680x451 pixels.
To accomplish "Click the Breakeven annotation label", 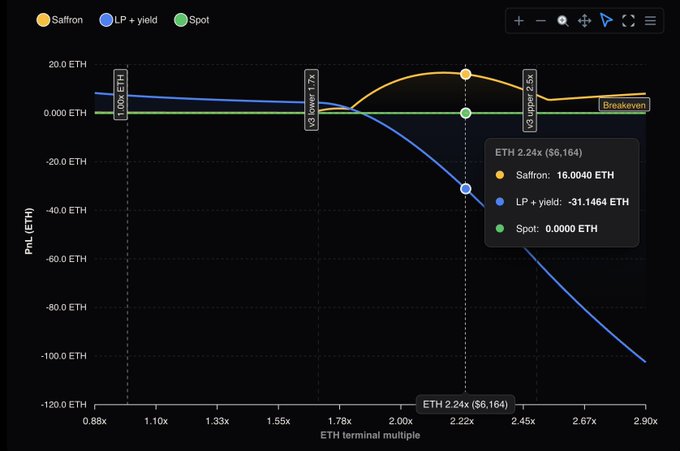I will pos(624,105).
